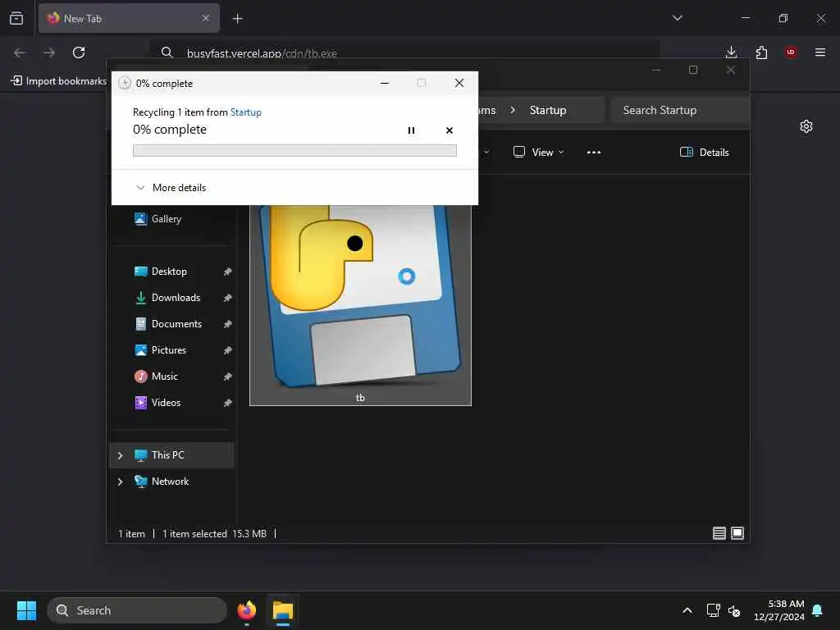Go back in Firefox

pos(20,52)
